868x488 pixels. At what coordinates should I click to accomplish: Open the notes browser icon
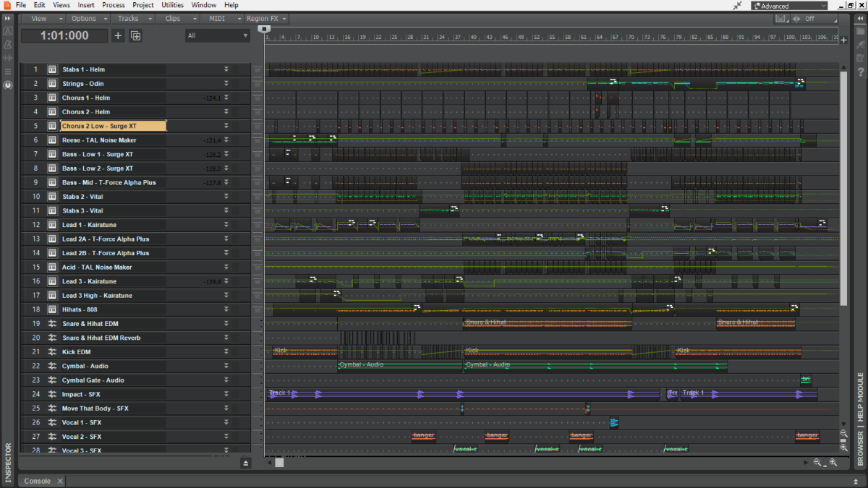point(861,58)
